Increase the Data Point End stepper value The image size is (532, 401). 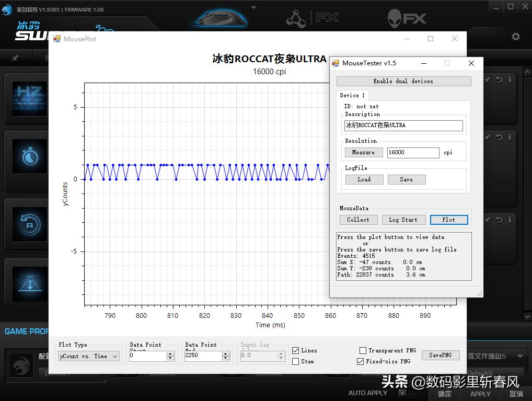[226, 353]
